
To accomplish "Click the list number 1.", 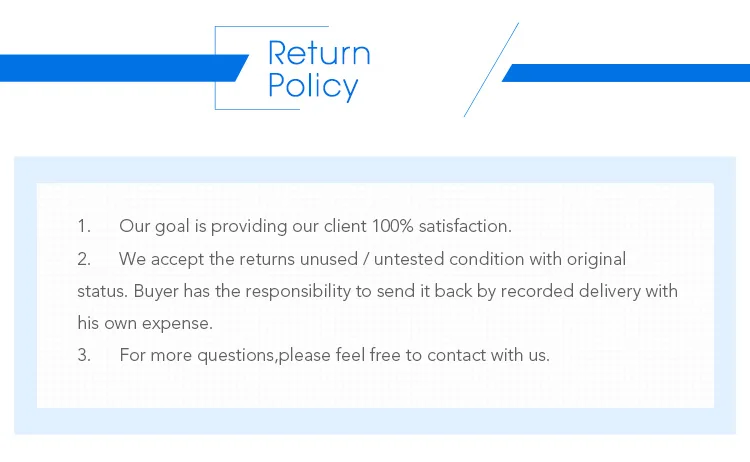I will (x=84, y=226).
